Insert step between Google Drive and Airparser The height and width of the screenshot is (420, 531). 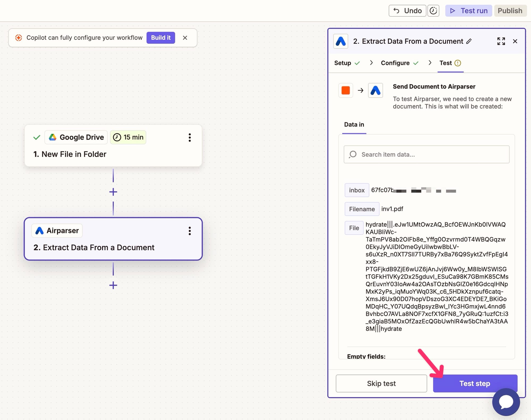[113, 192]
